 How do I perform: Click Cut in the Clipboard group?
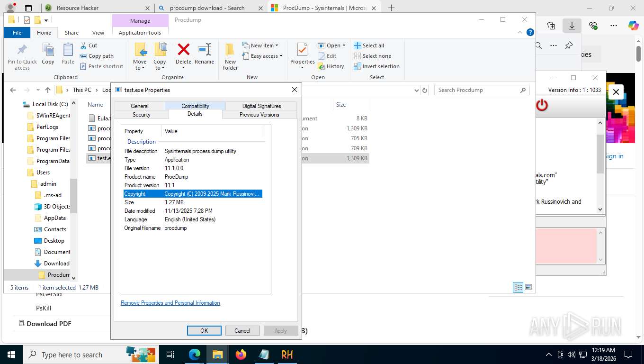(89, 45)
